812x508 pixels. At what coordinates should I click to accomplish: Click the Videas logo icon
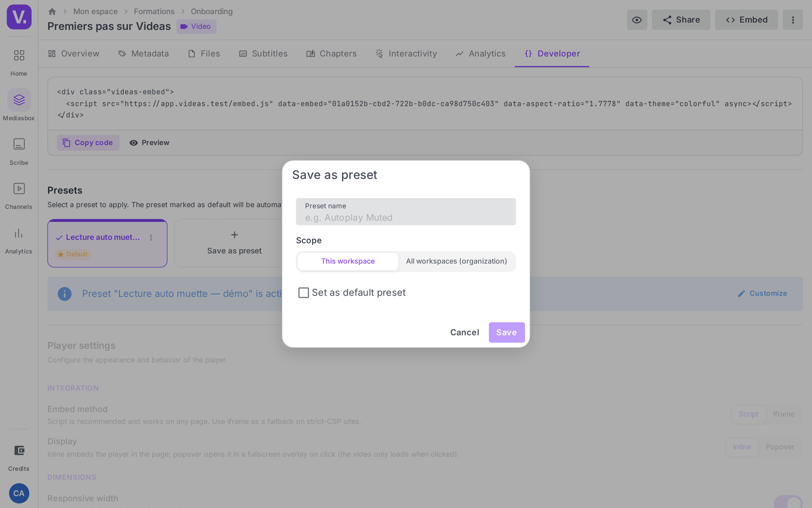pos(19,17)
